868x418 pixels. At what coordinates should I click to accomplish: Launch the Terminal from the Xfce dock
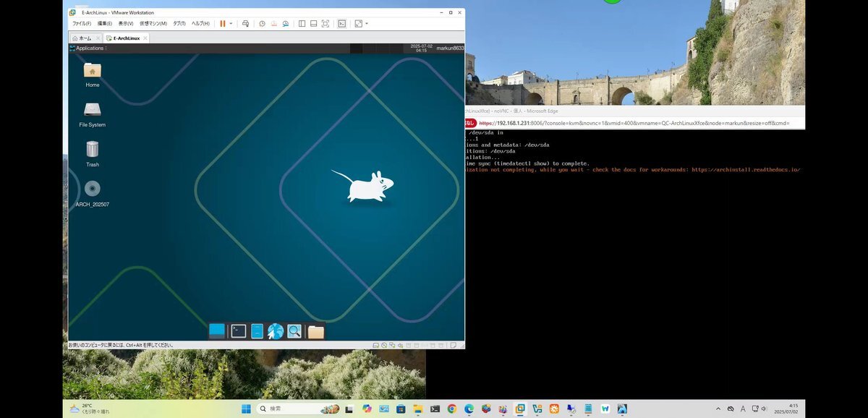239,331
